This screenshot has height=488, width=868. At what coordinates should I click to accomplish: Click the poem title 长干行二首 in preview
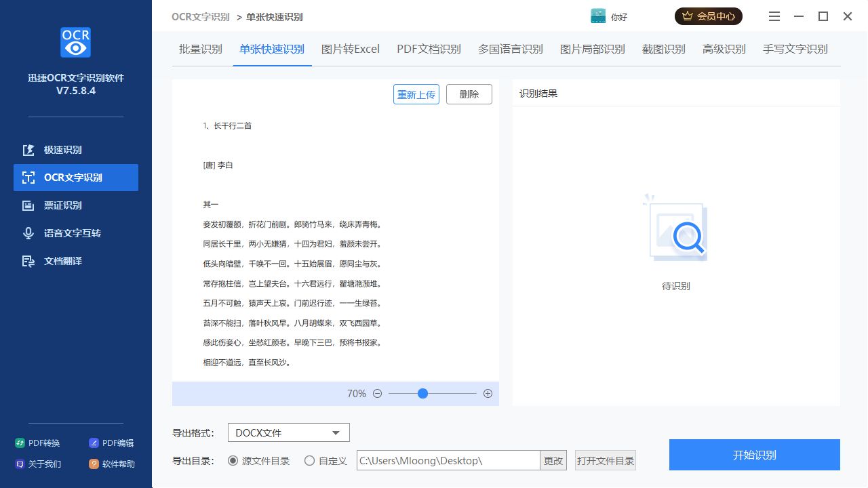click(233, 125)
